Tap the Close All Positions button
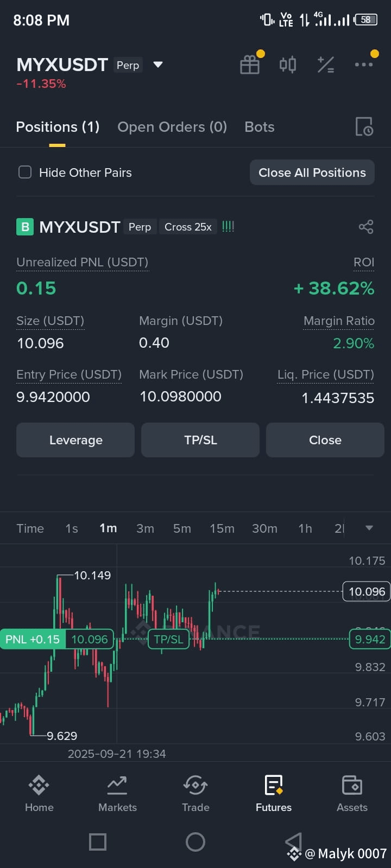 (312, 173)
